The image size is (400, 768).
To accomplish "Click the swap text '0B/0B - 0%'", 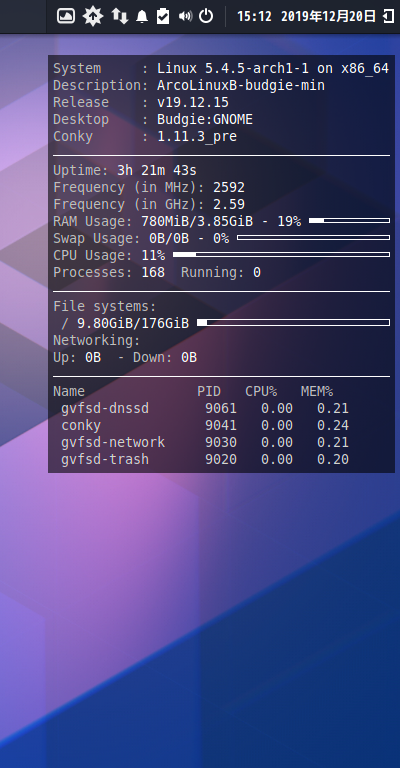I will pos(189,239).
